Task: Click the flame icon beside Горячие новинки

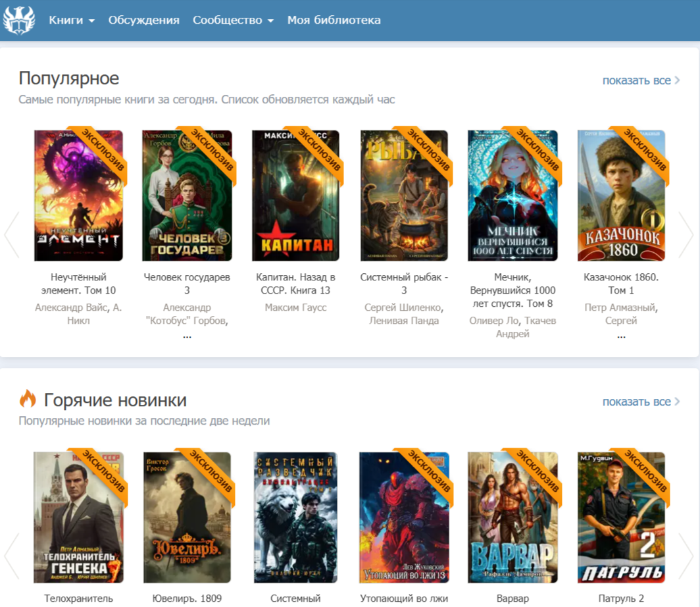Action: 27,399
